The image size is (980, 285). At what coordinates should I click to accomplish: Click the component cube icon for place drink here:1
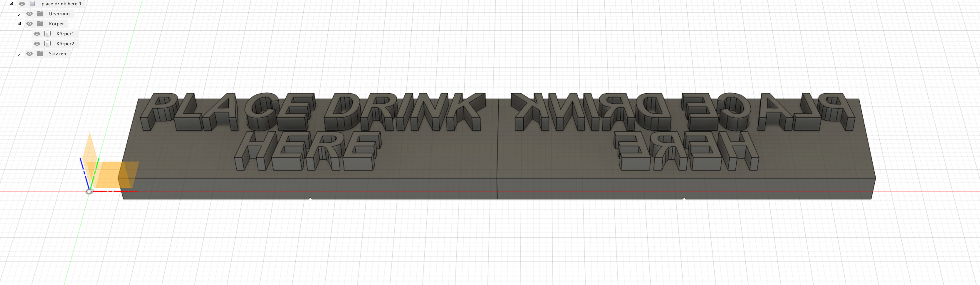[33, 4]
